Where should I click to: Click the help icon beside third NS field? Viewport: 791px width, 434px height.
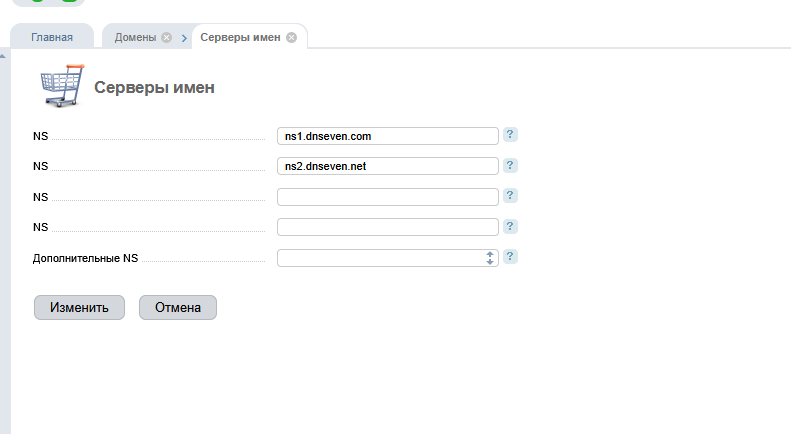[510, 196]
